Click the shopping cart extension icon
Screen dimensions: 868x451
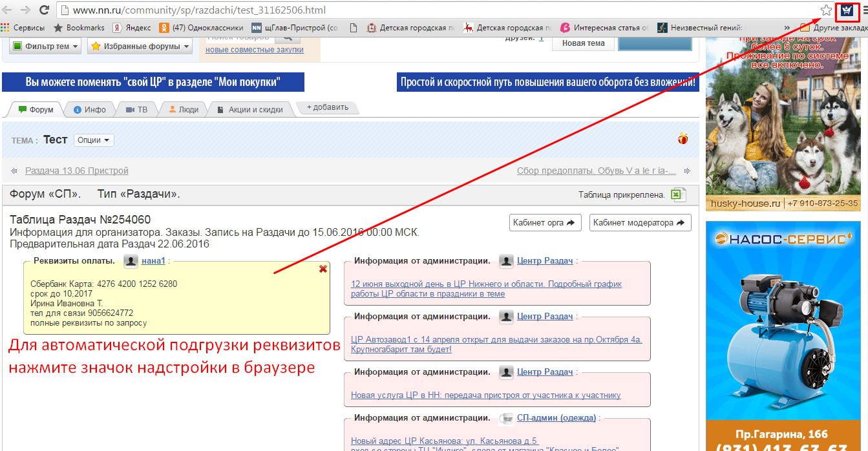tap(847, 11)
